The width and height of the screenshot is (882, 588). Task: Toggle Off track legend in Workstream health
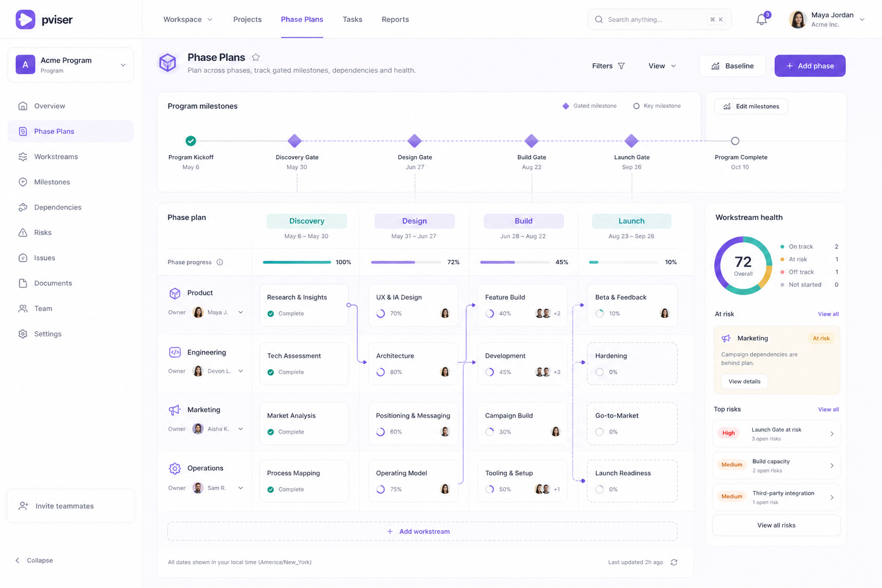pos(809,272)
